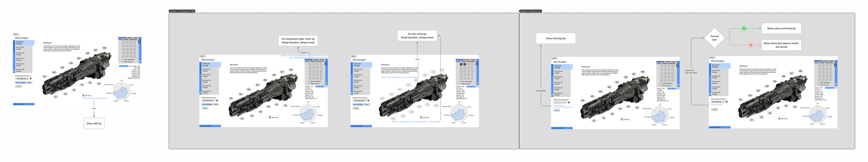Open Shield tab in naming tips mockup
868x162 pixels.
[x=665, y=63]
